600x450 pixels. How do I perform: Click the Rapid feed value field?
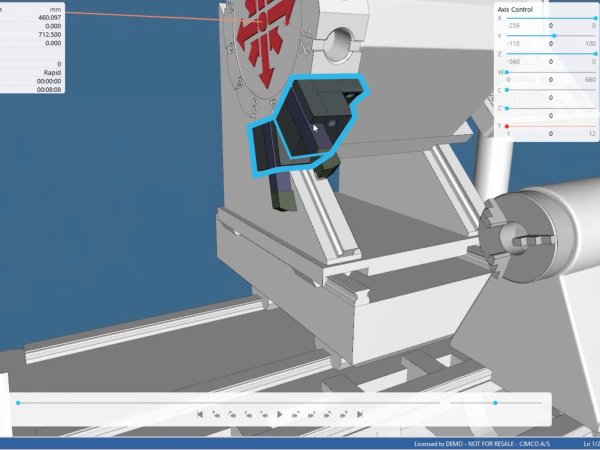tap(52, 72)
